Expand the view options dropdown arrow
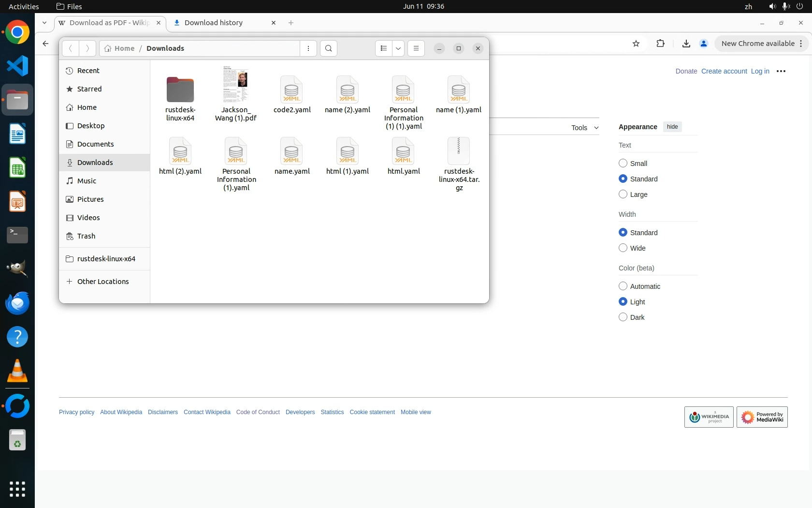The width and height of the screenshot is (812, 508). [x=398, y=48]
